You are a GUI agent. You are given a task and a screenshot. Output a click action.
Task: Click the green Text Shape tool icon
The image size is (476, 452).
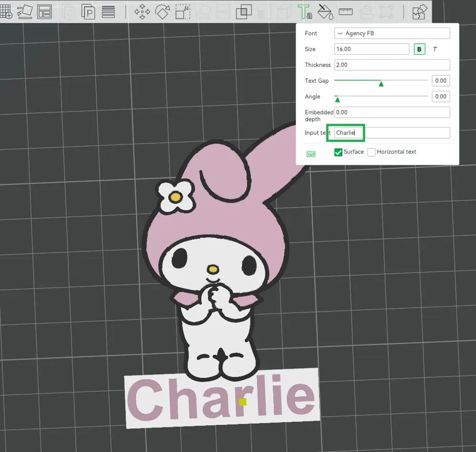point(305,12)
